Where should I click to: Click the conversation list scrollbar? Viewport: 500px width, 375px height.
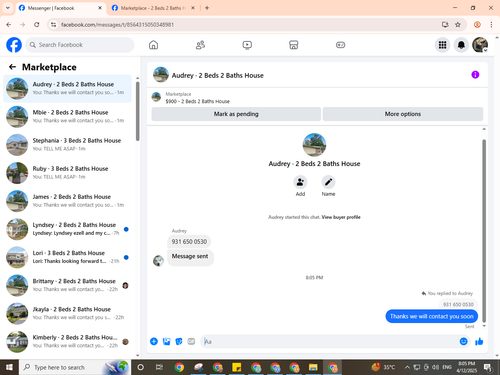(x=138, y=111)
